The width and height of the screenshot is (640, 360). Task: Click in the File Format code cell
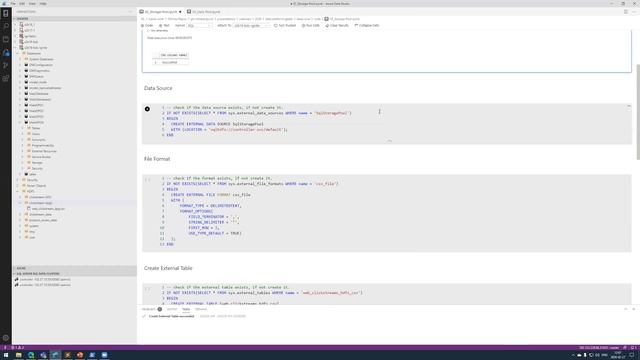point(387,213)
